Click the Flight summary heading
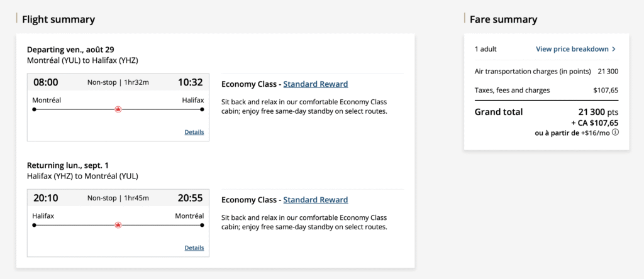This screenshot has width=644, height=279. (58, 19)
